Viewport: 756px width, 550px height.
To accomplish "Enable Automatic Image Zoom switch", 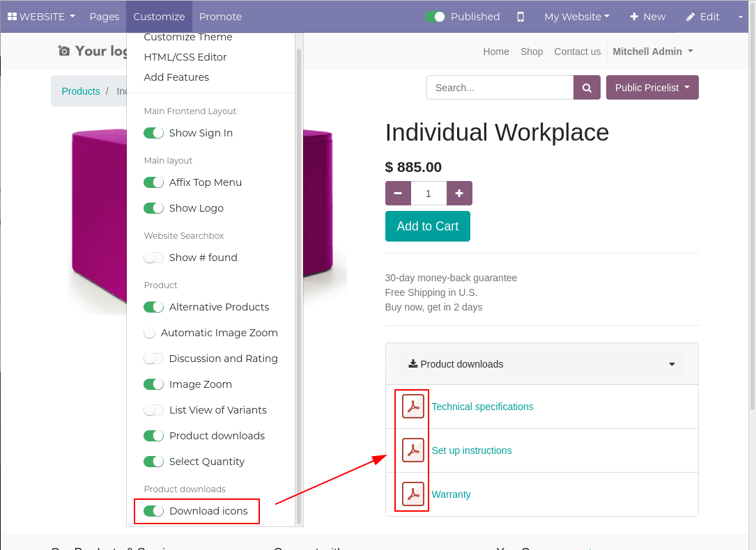I will [x=150, y=333].
